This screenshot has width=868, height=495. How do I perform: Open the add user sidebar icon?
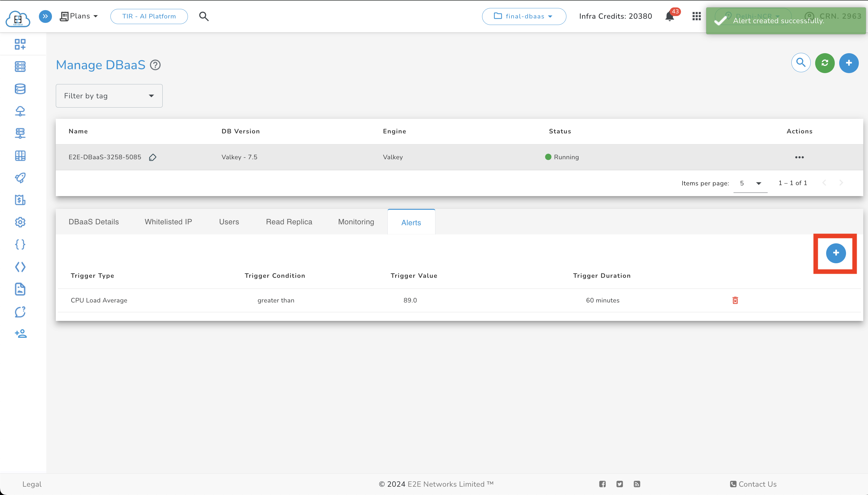(x=21, y=333)
